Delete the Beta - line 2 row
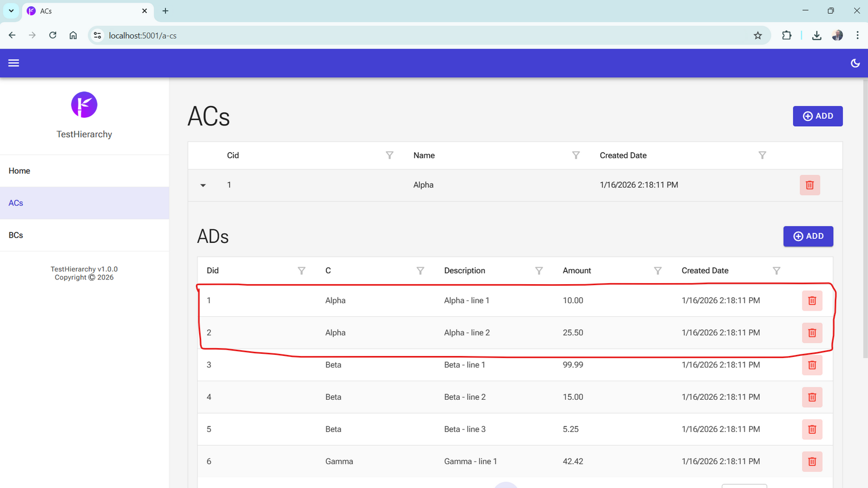The image size is (868, 488). coord(812,397)
